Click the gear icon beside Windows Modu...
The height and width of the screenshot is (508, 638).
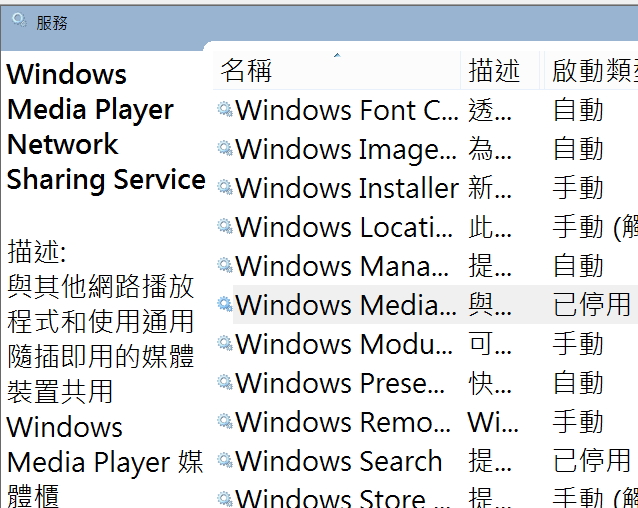coord(225,343)
